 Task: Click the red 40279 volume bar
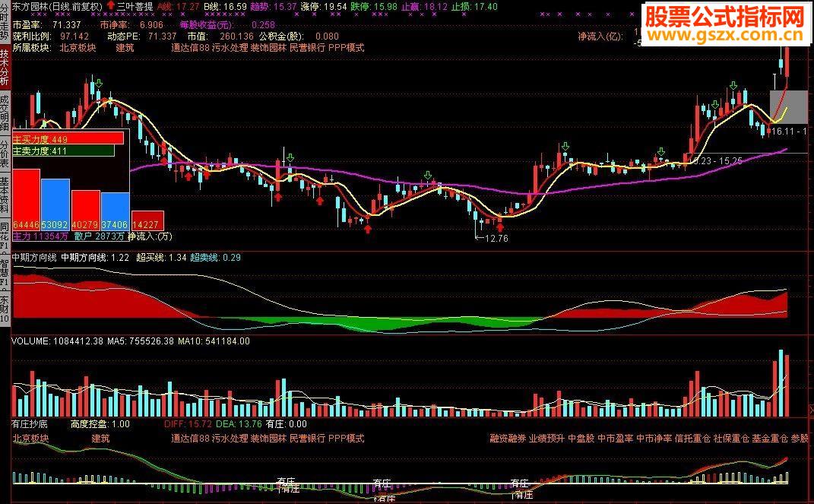(x=86, y=211)
